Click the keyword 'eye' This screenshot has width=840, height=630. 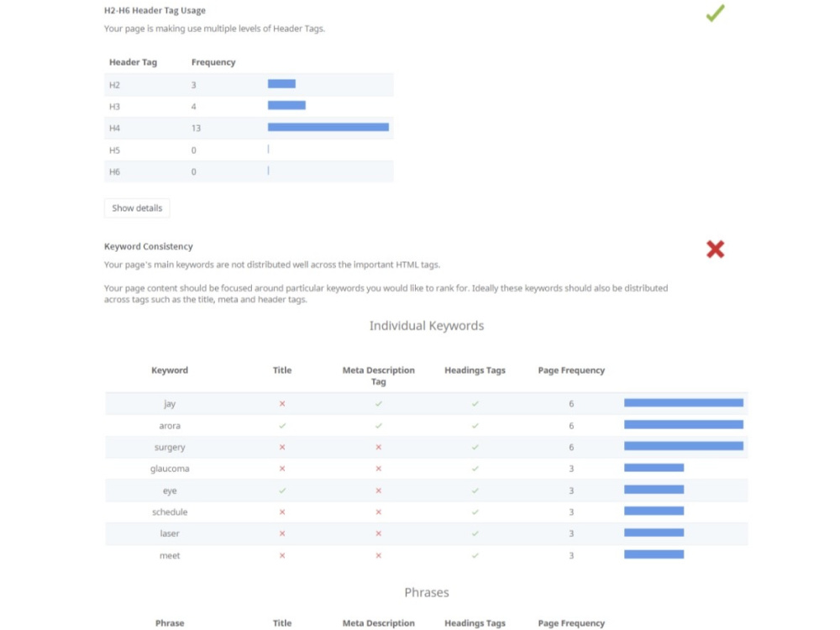tap(170, 491)
